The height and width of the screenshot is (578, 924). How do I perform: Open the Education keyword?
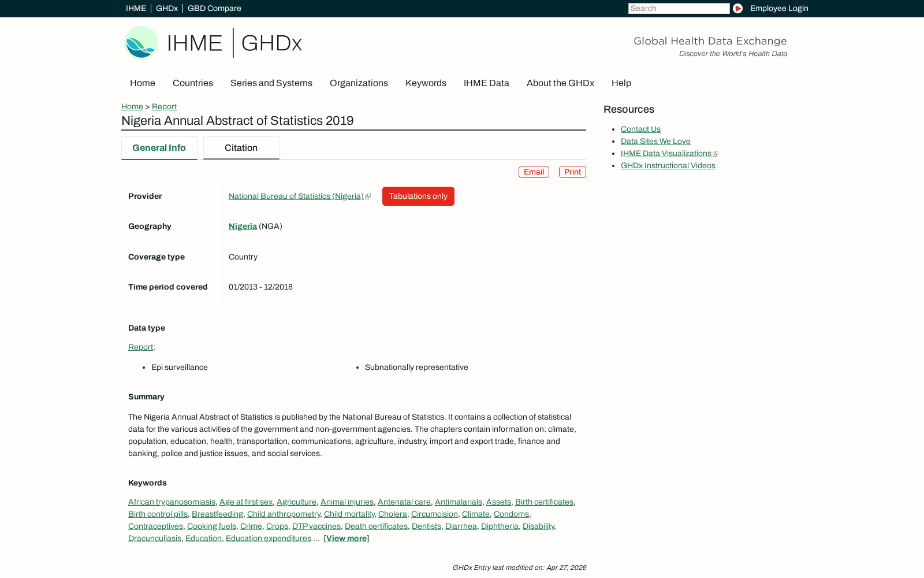pos(203,538)
